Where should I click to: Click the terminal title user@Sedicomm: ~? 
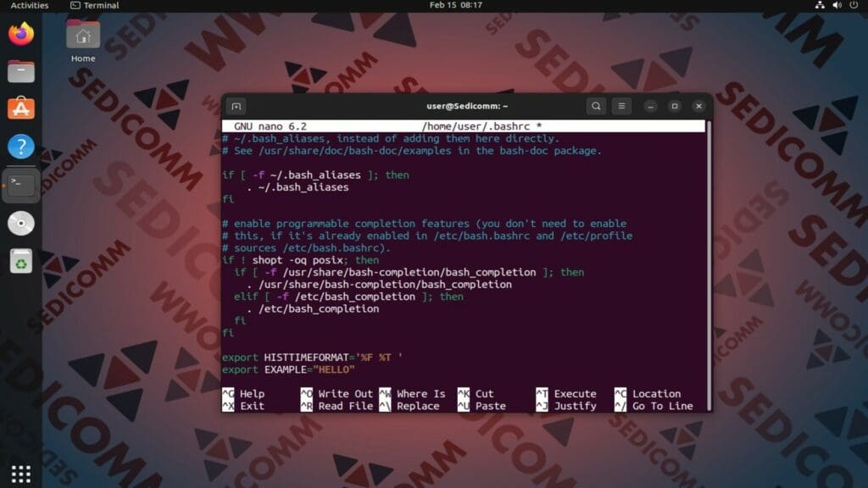(x=467, y=106)
